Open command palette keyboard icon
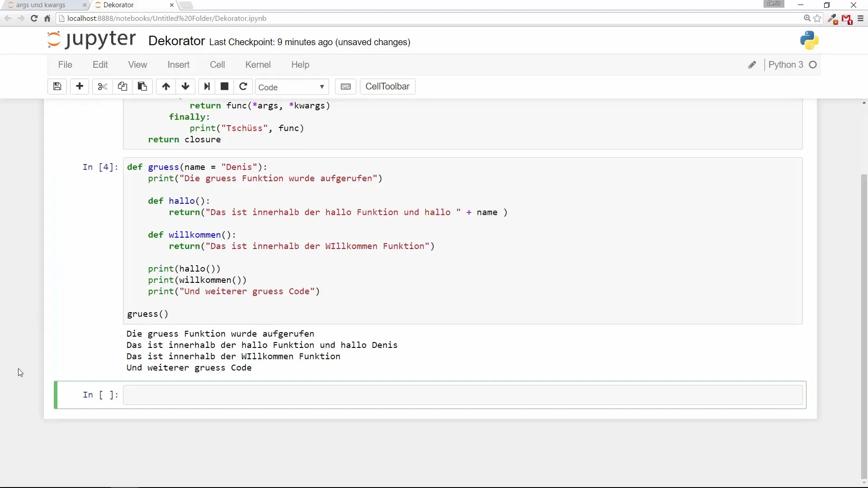This screenshot has height=488, width=868. click(x=346, y=86)
